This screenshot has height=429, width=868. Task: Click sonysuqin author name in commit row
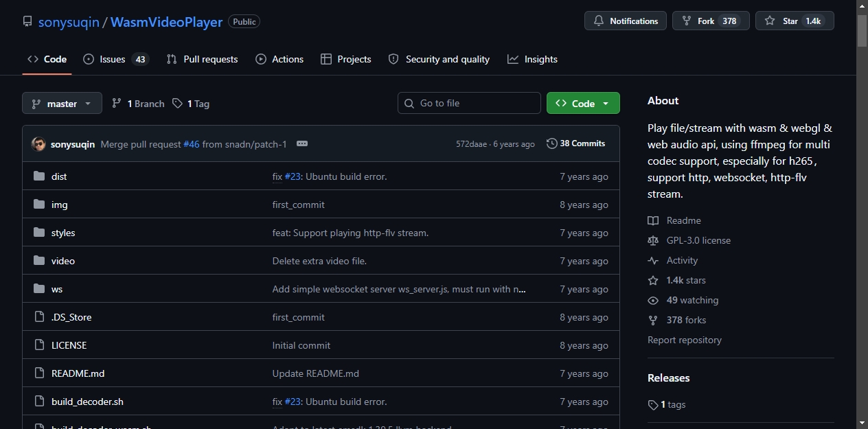(73, 144)
